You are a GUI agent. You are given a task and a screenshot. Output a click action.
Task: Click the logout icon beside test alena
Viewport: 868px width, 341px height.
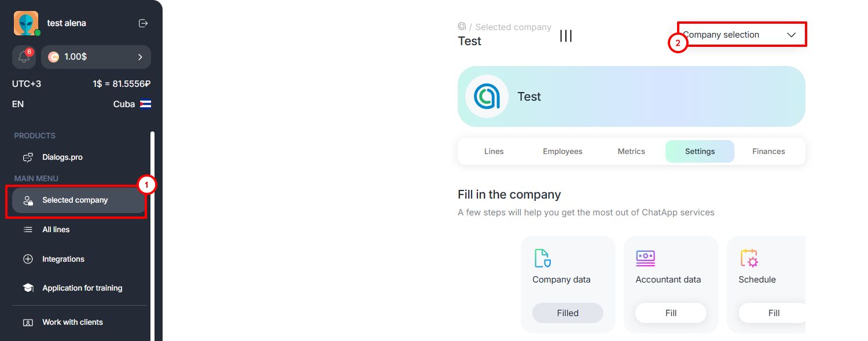tap(144, 23)
